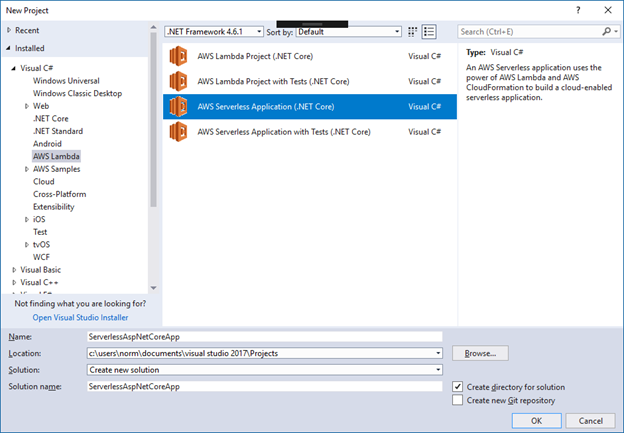Click the Cancel button

click(591, 421)
